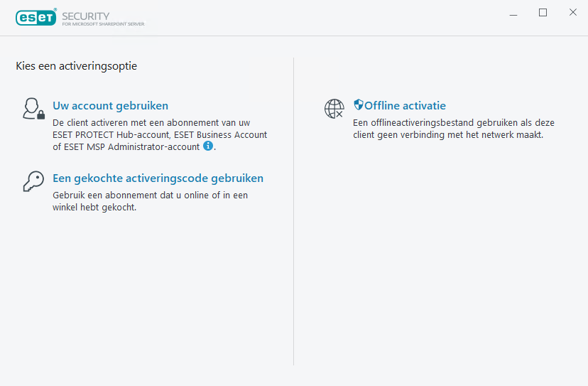Close the ESET Security window

572,12
